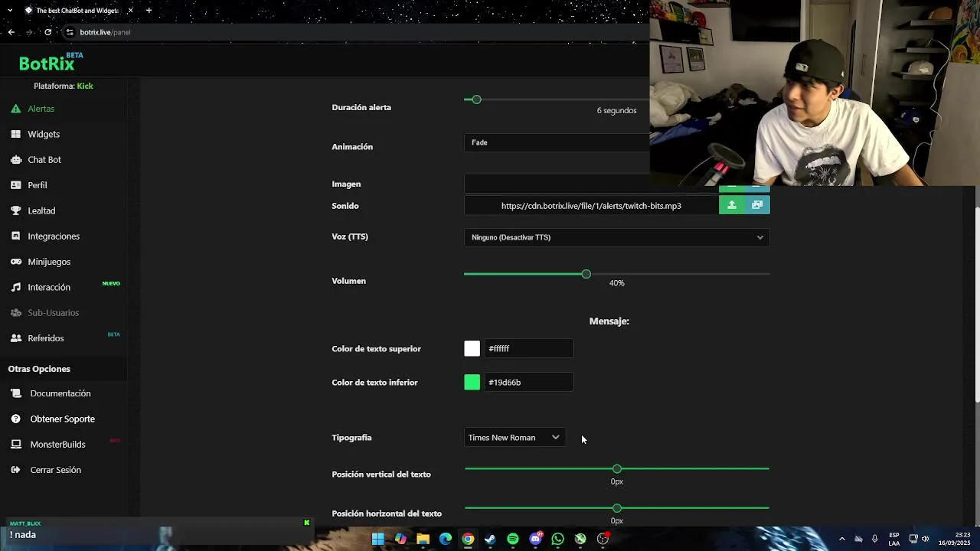The image size is (980, 551).
Task: Click the #ffffff hex color field
Action: 529,349
